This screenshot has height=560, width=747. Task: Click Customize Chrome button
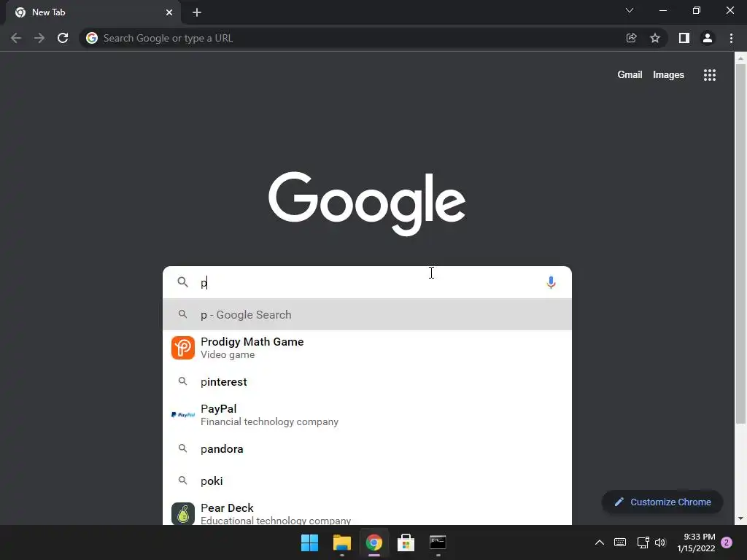[x=662, y=502]
